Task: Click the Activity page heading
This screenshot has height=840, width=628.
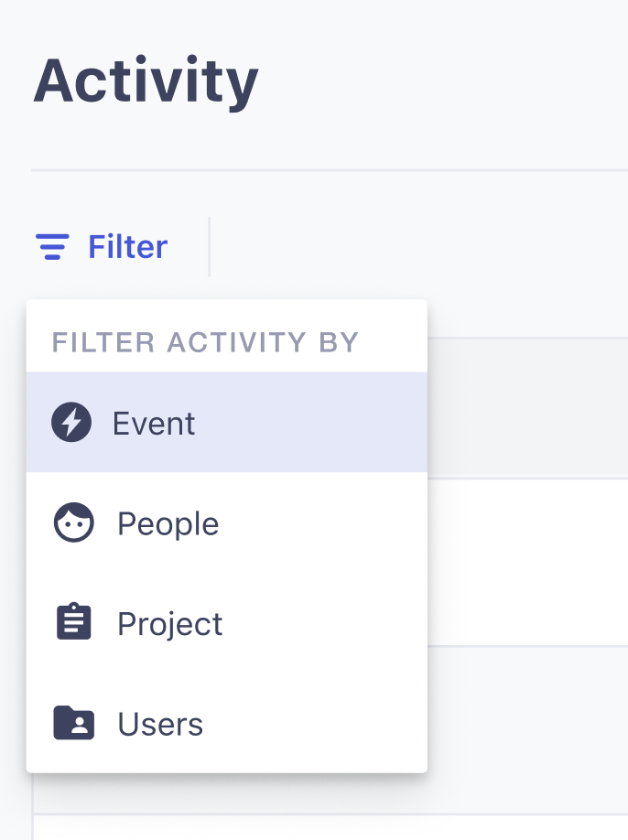Action: pos(146,81)
